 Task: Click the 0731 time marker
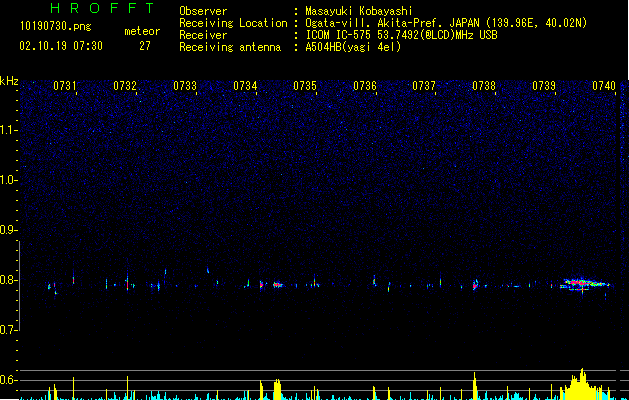point(65,86)
